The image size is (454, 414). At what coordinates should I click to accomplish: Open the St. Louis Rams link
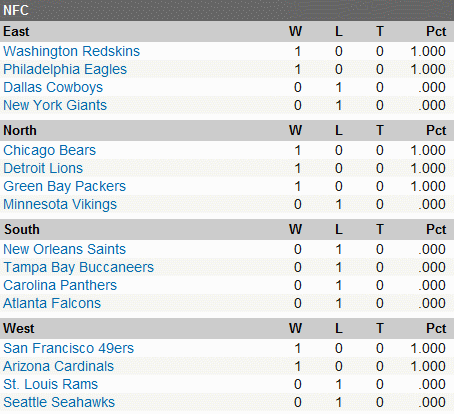pyautogui.click(x=50, y=384)
